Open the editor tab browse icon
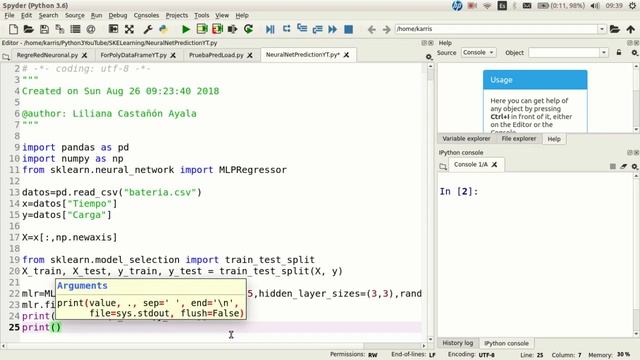Image resolution: width=640 pixels, height=360 pixels. pos(6,56)
